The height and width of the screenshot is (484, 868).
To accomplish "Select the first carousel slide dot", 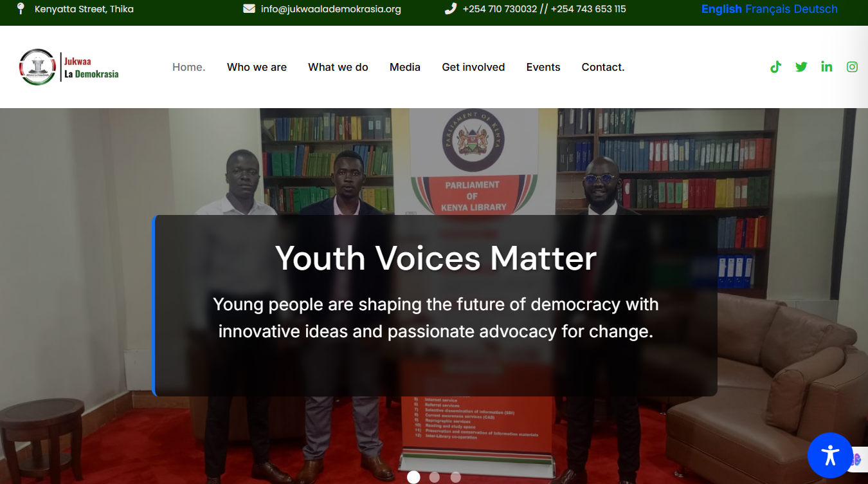I will coord(413,477).
